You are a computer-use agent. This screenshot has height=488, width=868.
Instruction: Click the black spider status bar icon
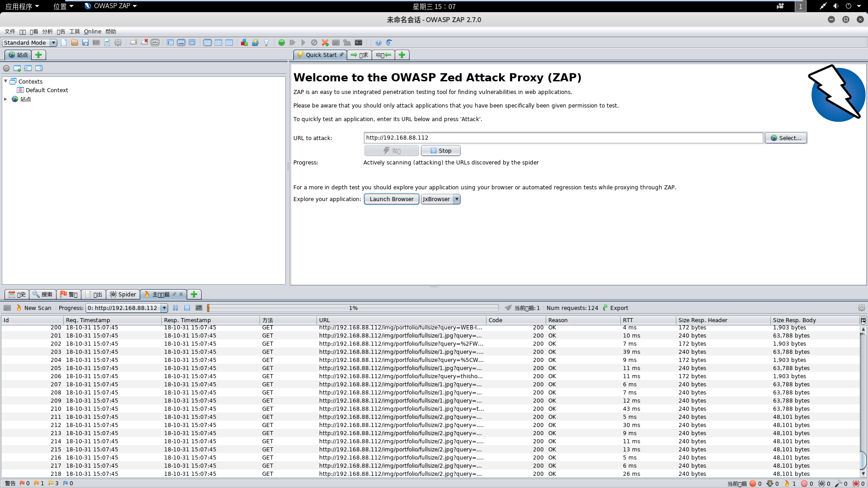pos(822,483)
